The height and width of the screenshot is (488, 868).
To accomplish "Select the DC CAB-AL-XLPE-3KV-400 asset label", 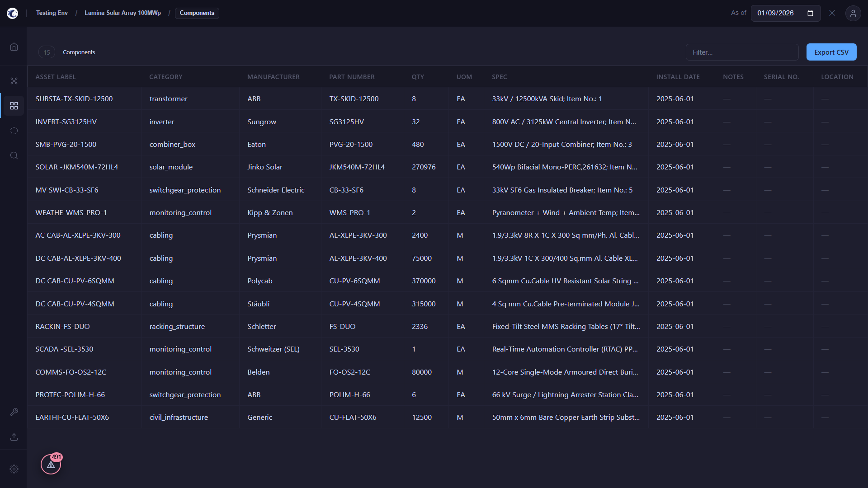I will pyautogui.click(x=78, y=258).
